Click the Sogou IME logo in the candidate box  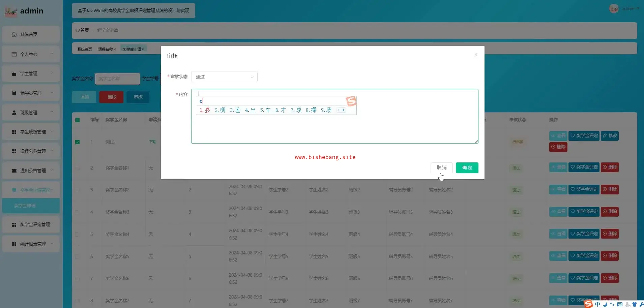tap(351, 101)
